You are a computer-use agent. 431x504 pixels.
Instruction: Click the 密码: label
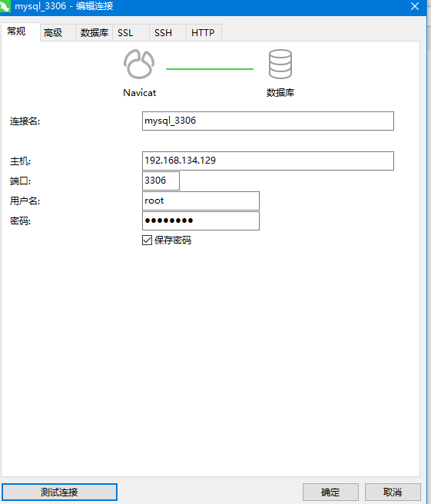click(x=20, y=220)
